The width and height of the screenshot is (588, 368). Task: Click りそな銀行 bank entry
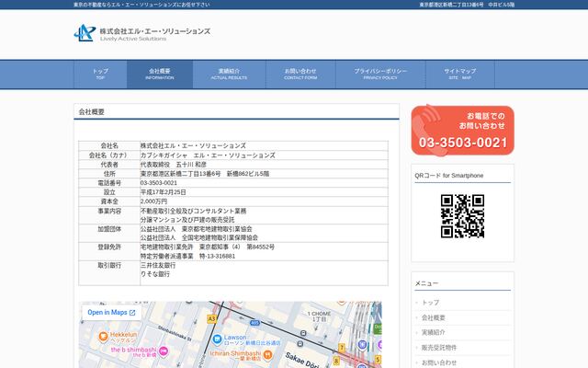tap(155, 274)
